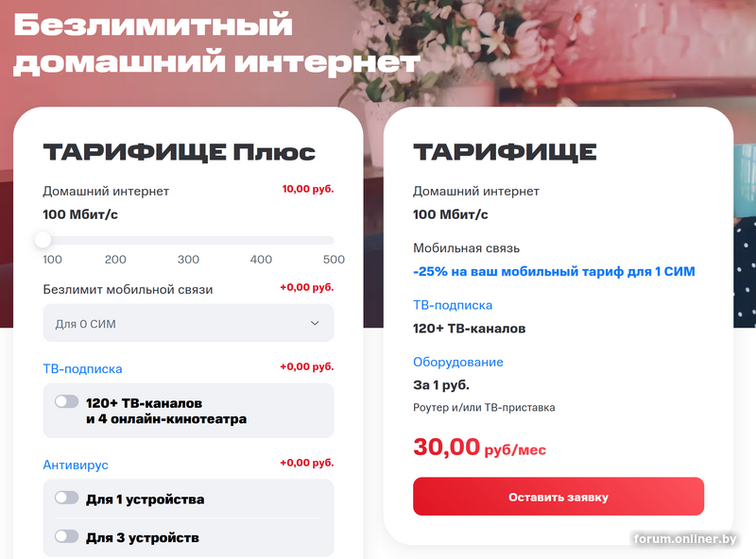Click the "Оборудование" link

click(x=457, y=362)
